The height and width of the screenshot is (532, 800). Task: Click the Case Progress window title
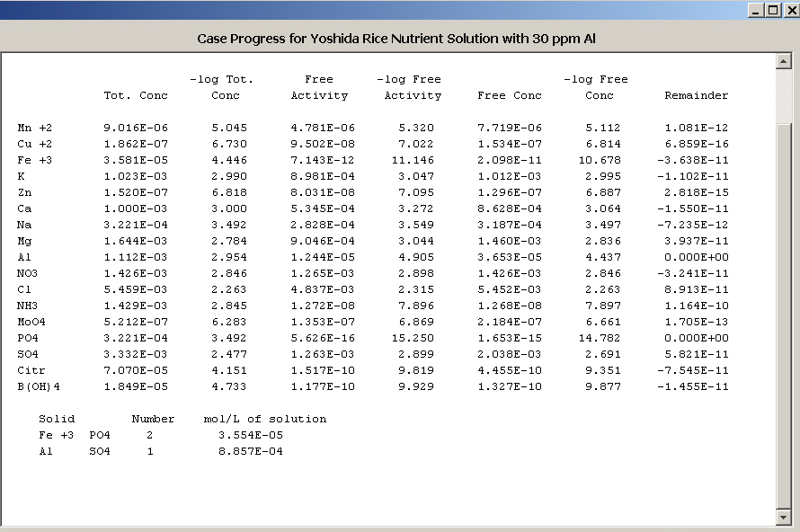pyautogui.click(x=396, y=39)
